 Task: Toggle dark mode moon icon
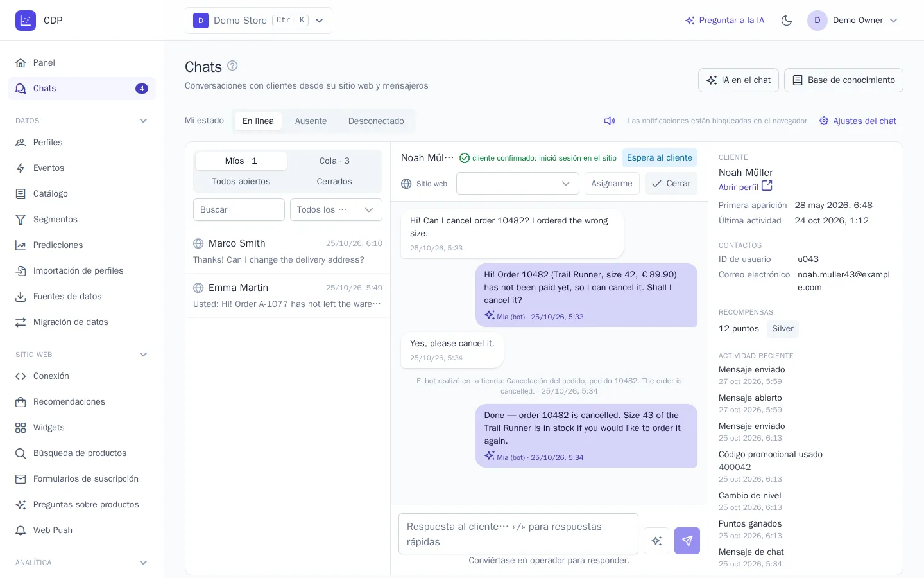point(787,21)
